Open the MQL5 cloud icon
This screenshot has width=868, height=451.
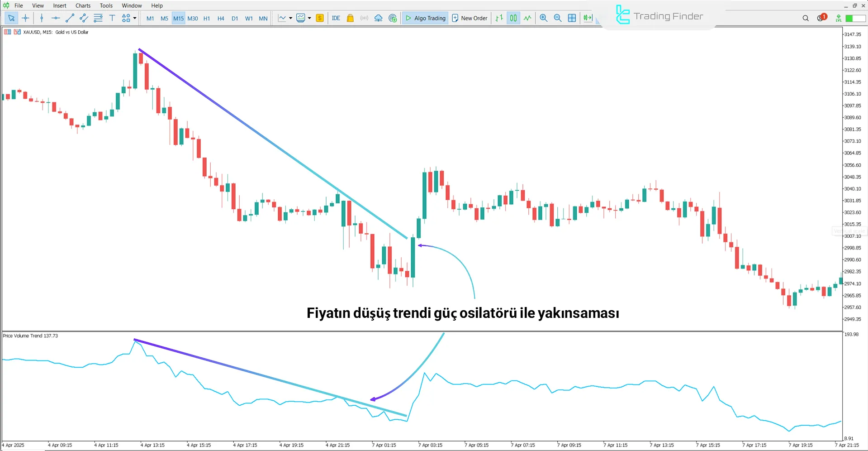coord(378,18)
